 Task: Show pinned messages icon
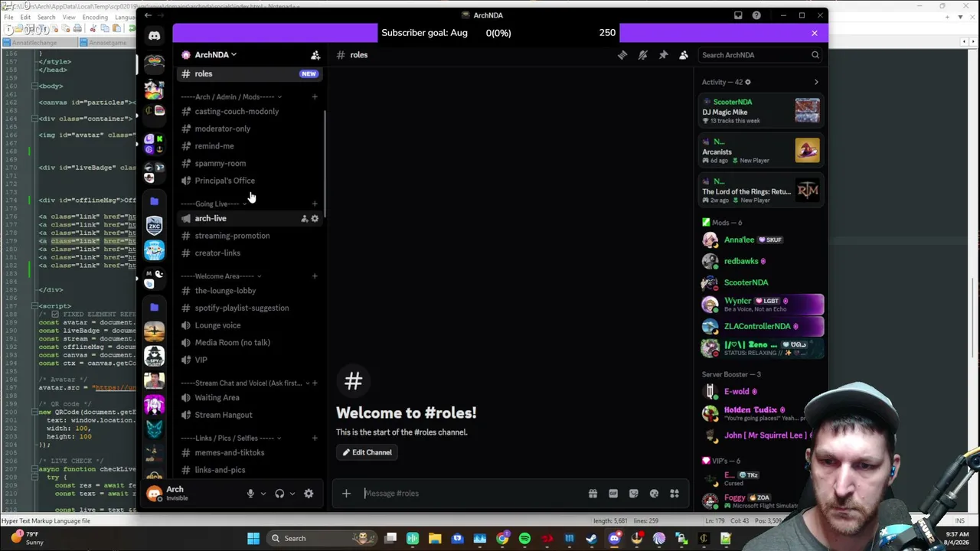pyautogui.click(x=663, y=55)
